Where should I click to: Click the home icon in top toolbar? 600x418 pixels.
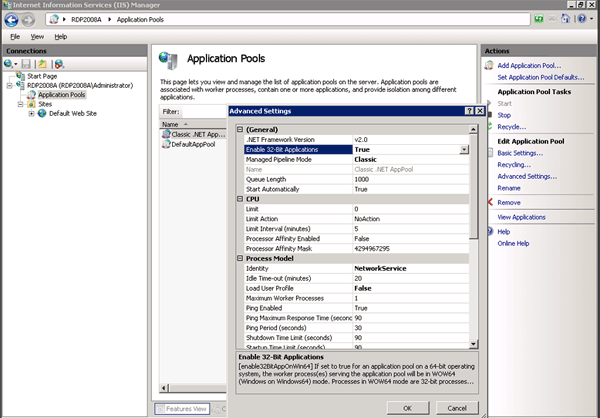pos(566,18)
